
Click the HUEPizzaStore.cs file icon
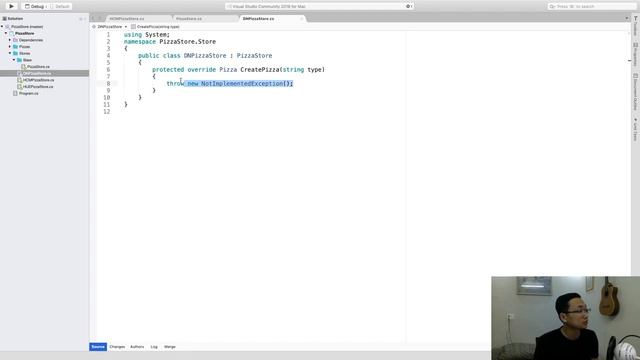coord(19,87)
